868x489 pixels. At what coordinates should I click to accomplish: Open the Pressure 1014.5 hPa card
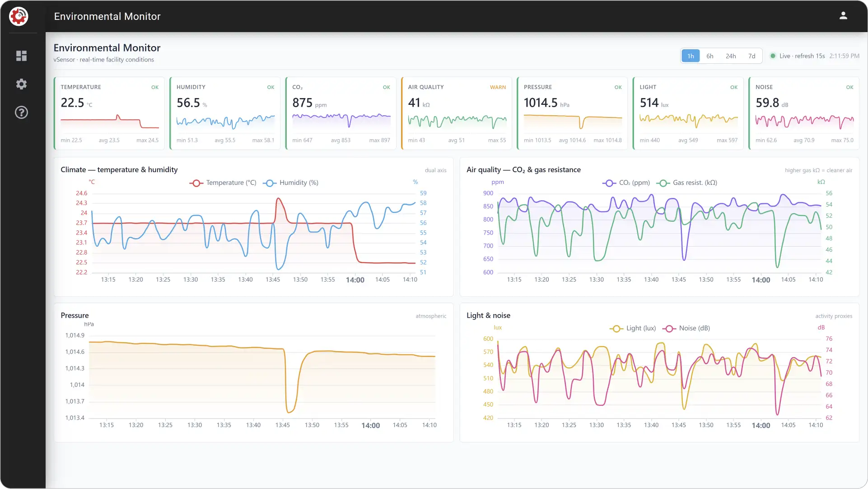click(573, 113)
